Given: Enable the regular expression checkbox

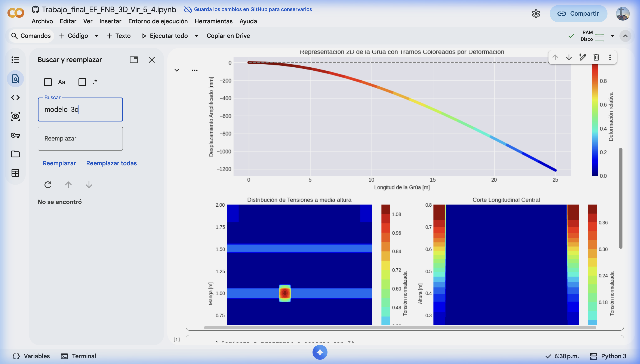Looking at the screenshot, I should click(x=82, y=82).
